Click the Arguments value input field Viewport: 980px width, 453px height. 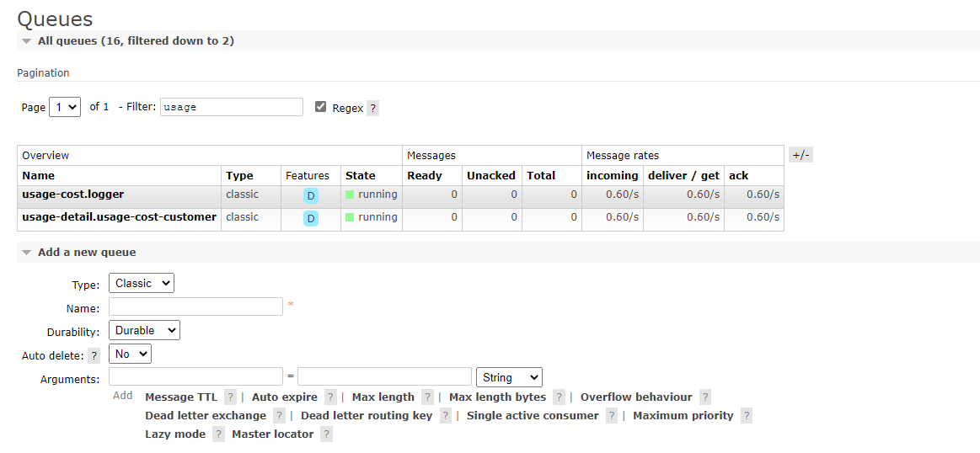384,376
